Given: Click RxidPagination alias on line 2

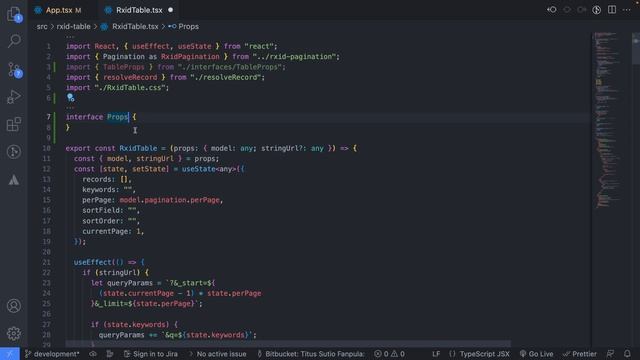Looking at the screenshot, I should (x=190, y=57).
